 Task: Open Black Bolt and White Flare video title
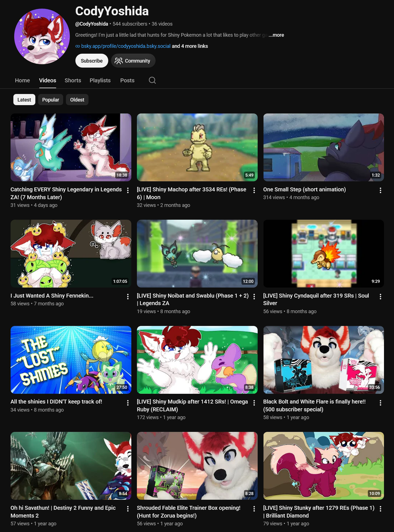coord(314,405)
